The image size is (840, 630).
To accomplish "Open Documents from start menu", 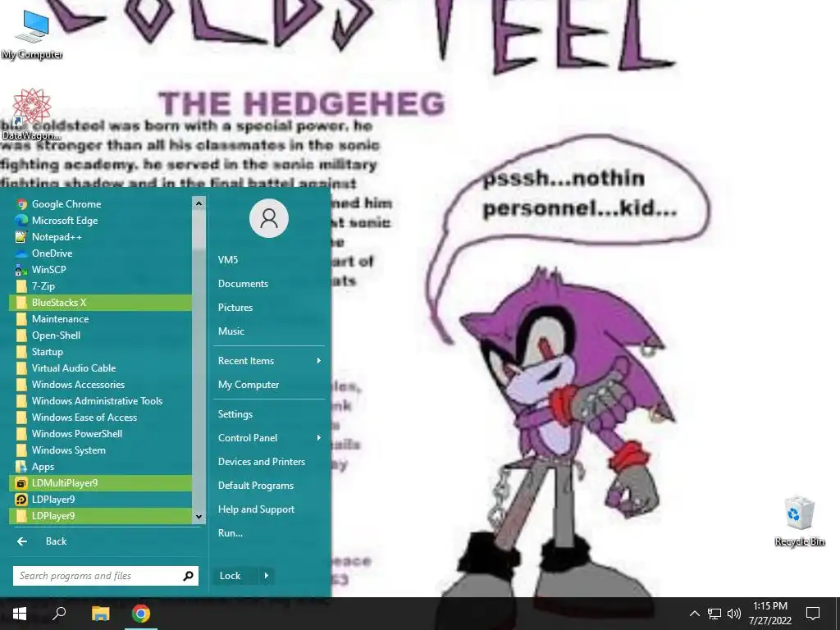I will (x=269, y=283).
